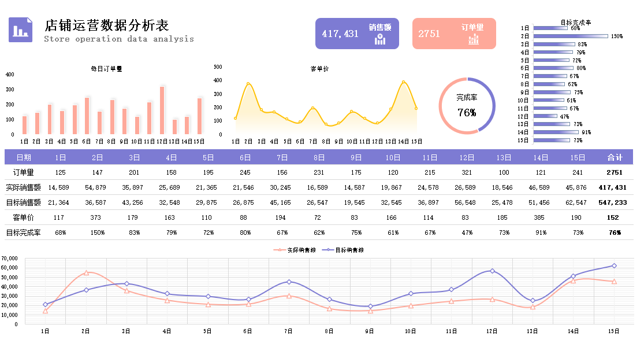Click the purple chart document icon beside the title
Viewport: 644px width, 358px height.
coord(21,29)
